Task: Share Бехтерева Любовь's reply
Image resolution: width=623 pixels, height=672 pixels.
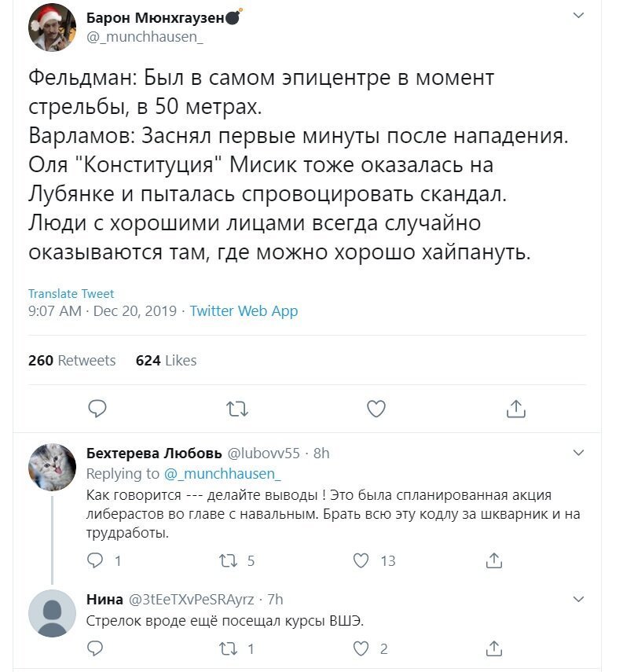Action: pyautogui.click(x=494, y=560)
